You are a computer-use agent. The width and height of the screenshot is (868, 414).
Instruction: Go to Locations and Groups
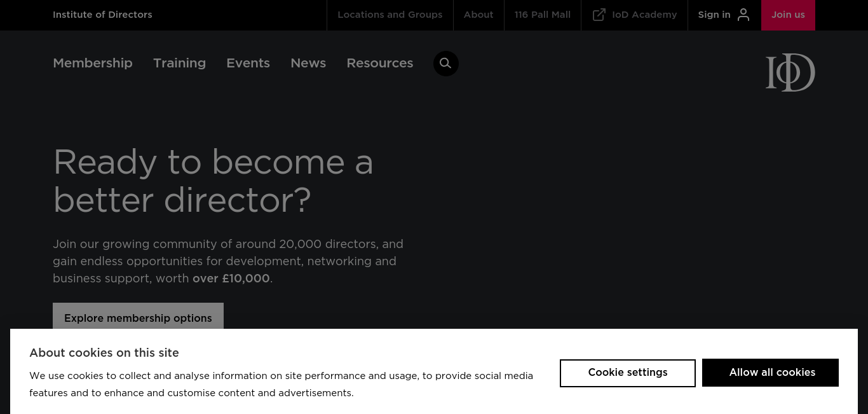pos(390,15)
